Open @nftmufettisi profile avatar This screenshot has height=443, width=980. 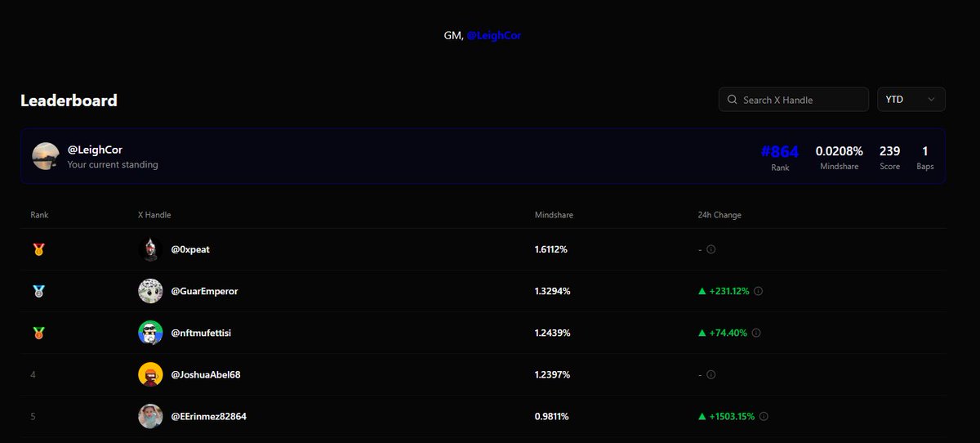(x=150, y=333)
